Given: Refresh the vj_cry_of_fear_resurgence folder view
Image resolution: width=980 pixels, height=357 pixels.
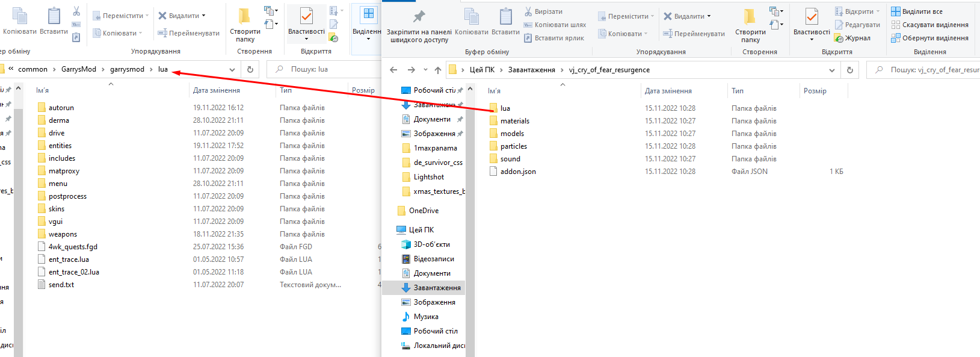Looking at the screenshot, I should coord(849,70).
